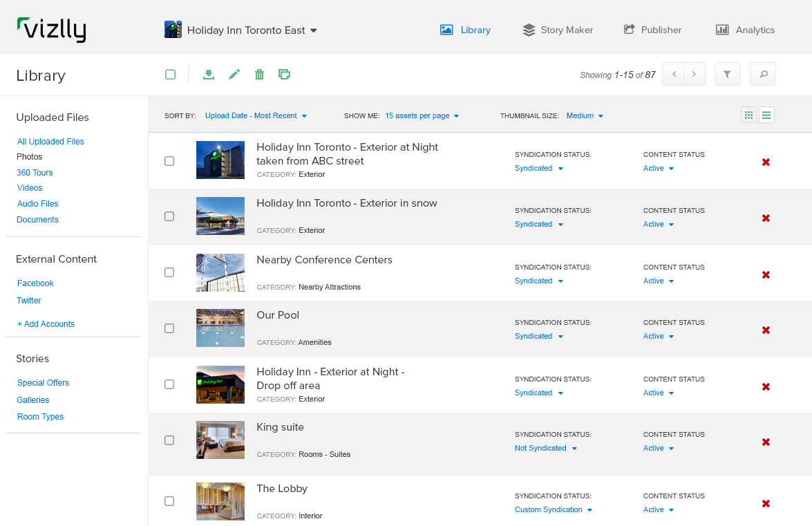Open Exterior in snow Active content dropdown

point(659,224)
